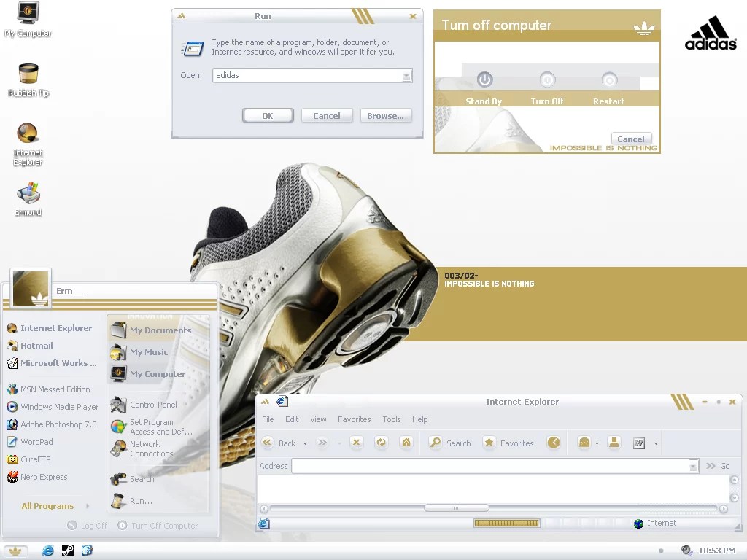
Task: Click the Print icon in Internet Explorer
Action: click(614, 443)
